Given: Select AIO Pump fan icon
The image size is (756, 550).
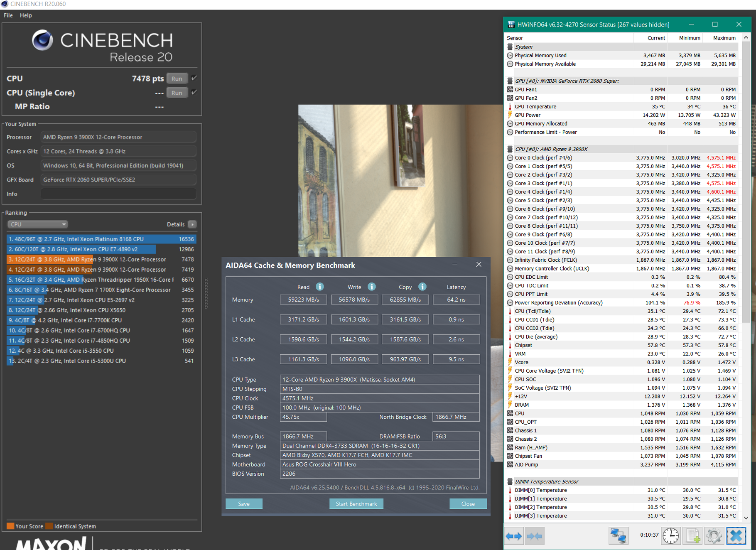Looking at the screenshot, I should coord(510,464).
